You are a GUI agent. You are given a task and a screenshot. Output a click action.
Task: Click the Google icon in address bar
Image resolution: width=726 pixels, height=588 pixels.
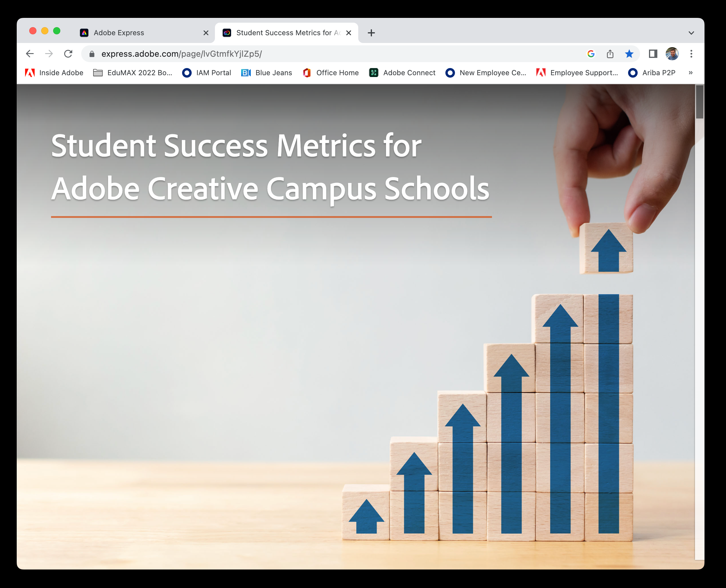point(591,53)
